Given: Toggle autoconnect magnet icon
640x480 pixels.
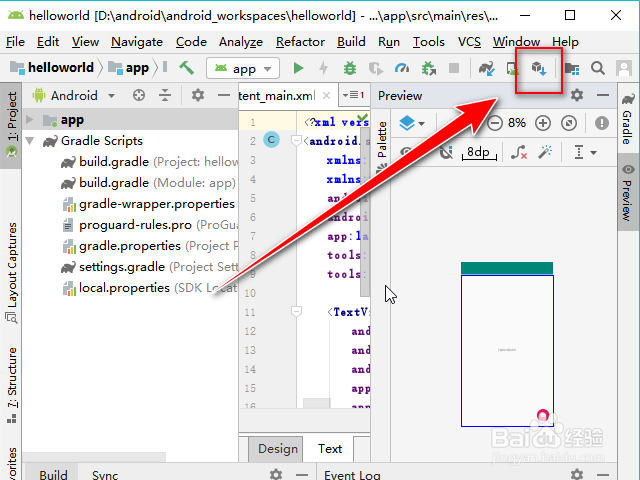Looking at the screenshot, I should click(x=447, y=153).
